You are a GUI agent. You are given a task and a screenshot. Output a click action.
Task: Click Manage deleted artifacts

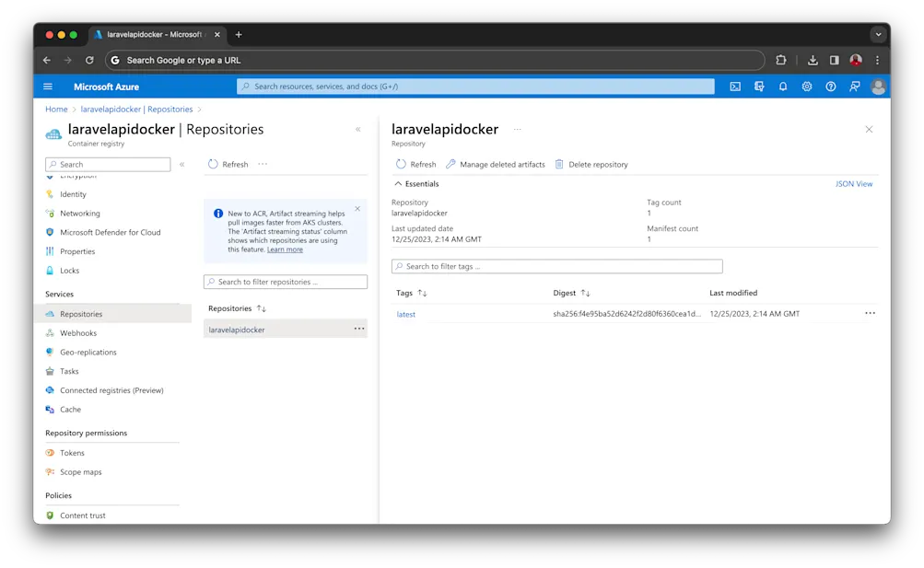pyautogui.click(x=496, y=164)
